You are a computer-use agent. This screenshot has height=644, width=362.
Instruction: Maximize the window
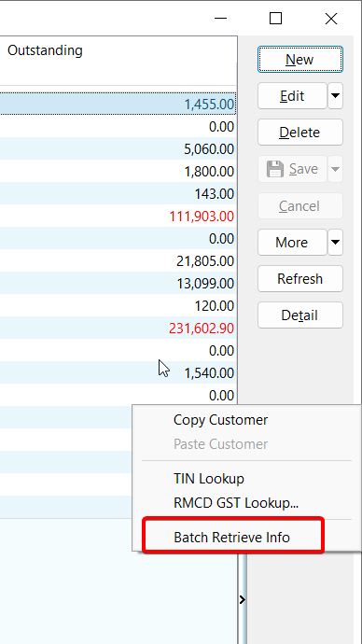coord(275,19)
